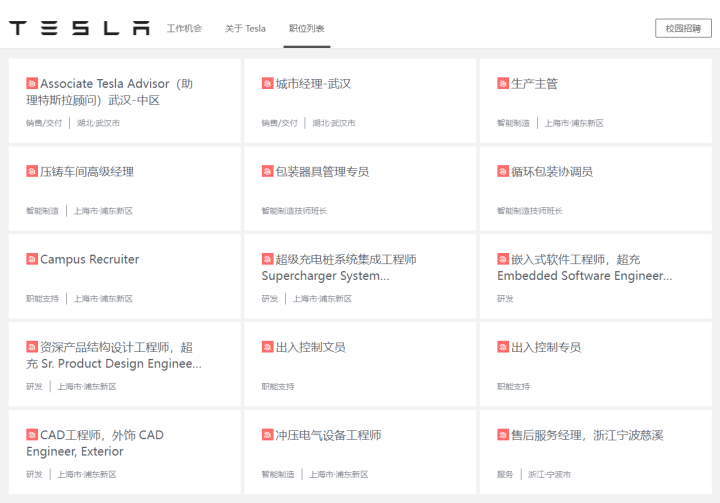Screen dimensions: 720x503
Task: Click urgent icon beside 循环包装协调员
Action: pos(503,171)
